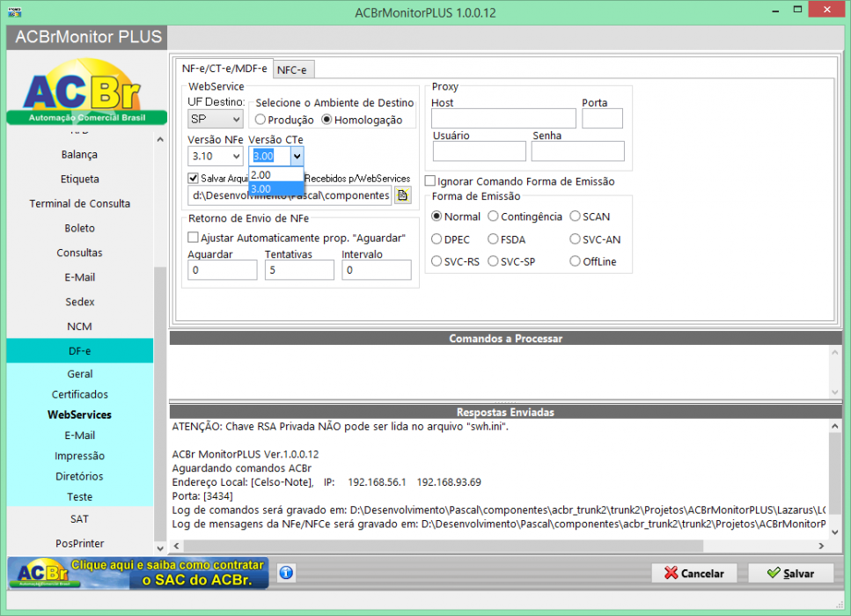Screen dimensions: 851x616
Task: Click the Tentativas value field
Action: click(299, 270)
